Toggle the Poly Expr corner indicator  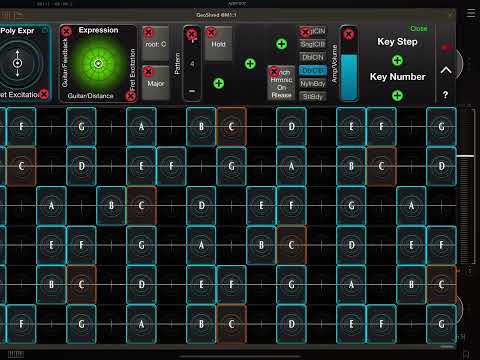coord(45,30)
